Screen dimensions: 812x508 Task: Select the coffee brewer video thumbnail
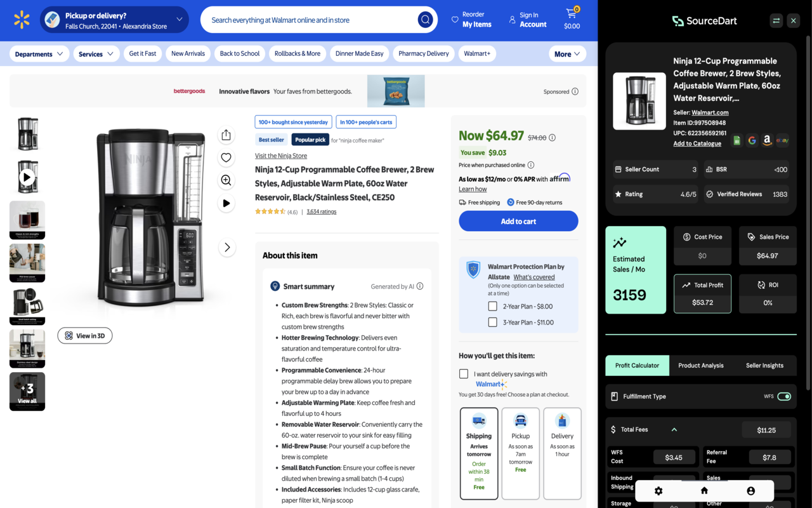tap(27, 177)
